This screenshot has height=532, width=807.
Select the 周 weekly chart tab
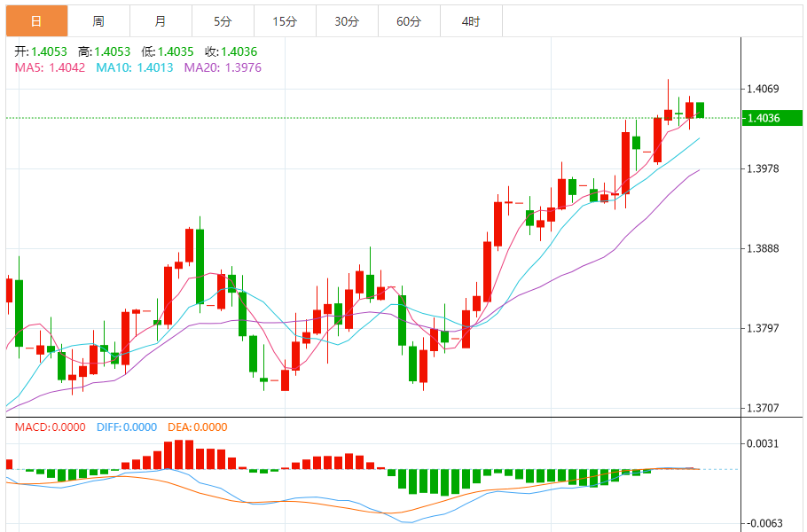98,21
